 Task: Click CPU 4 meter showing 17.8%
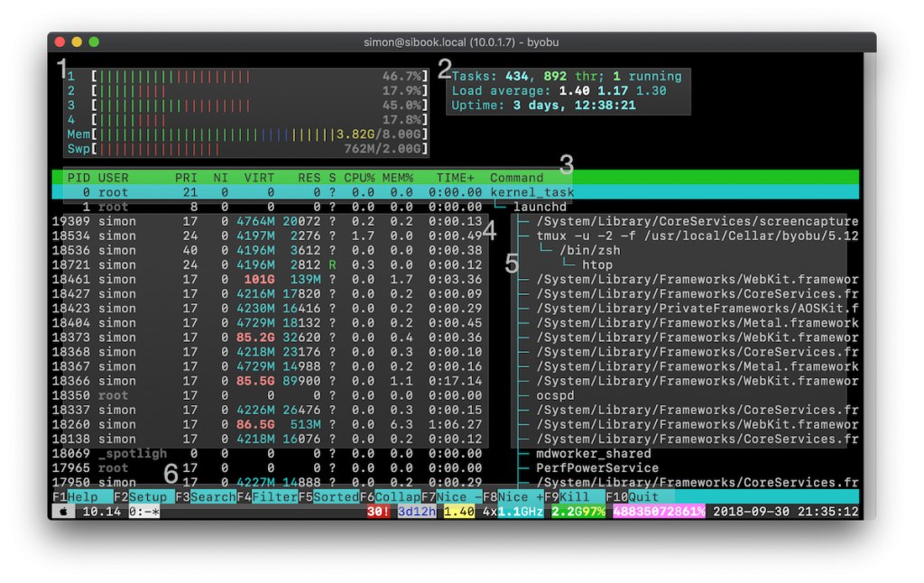pyautogui.click(x=247, y=120)
